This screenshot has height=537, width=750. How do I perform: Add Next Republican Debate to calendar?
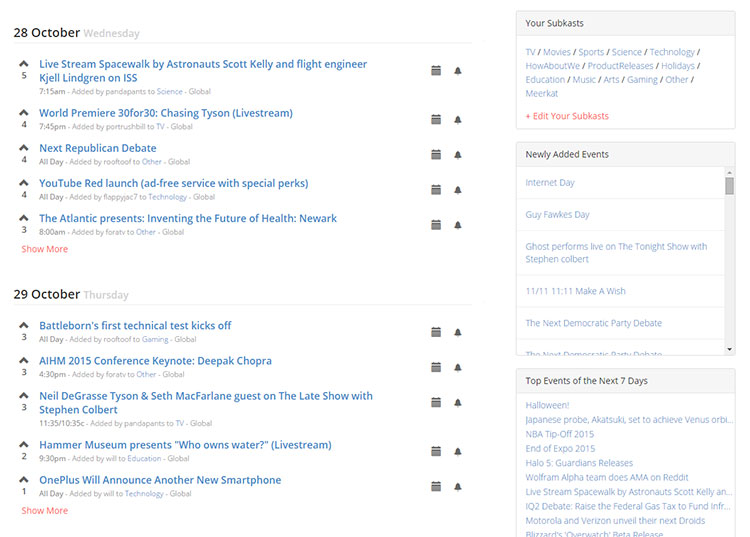tap(436, 154)
